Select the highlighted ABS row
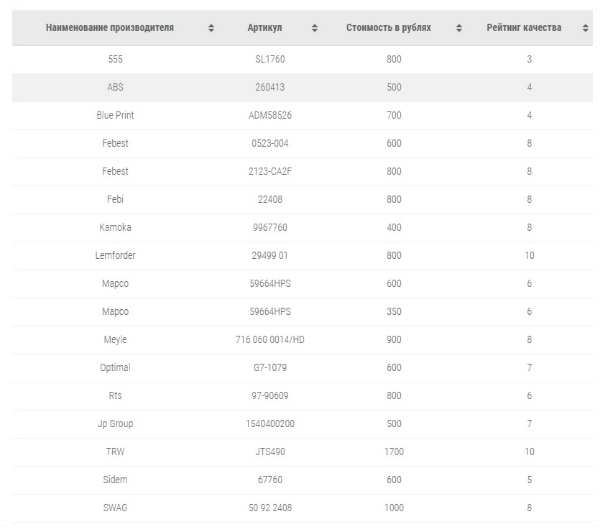Image resolution: width=600 pixels, height=527 pixels. (x=302, y=87)
